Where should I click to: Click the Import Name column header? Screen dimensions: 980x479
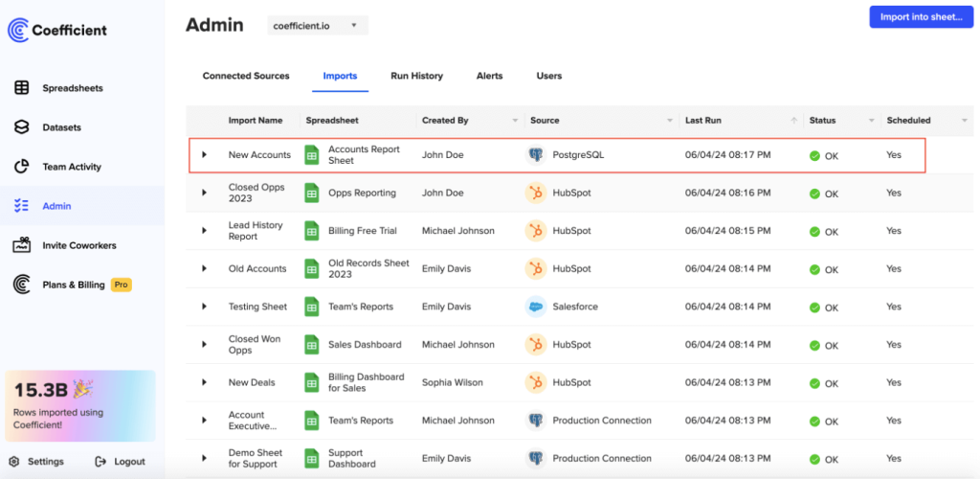pos(255,120)
